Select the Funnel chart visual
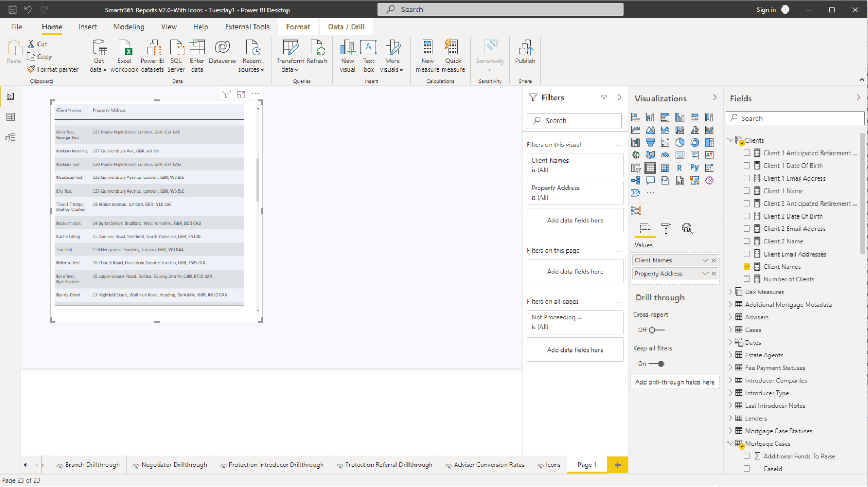868x487 pixels. tap(650, 143)
